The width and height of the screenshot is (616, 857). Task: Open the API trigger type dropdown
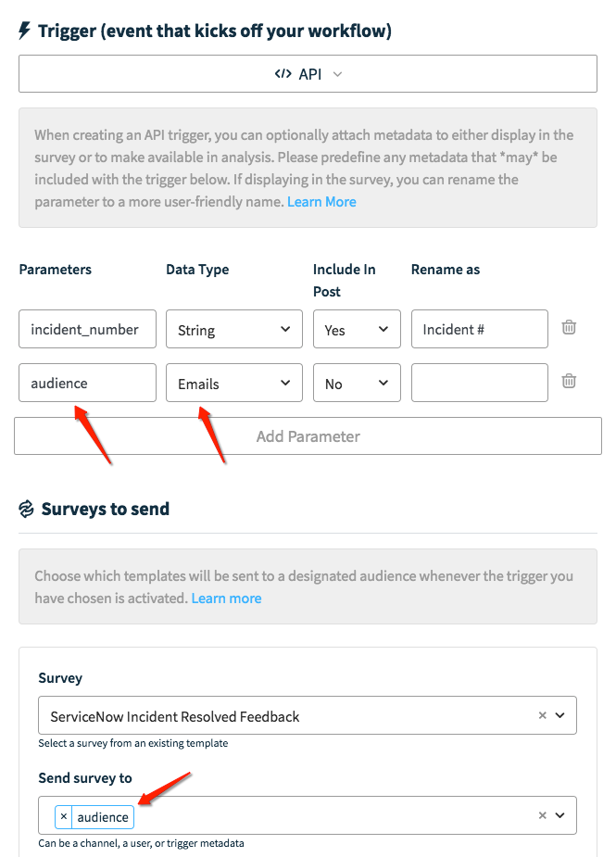coord(335,73)
